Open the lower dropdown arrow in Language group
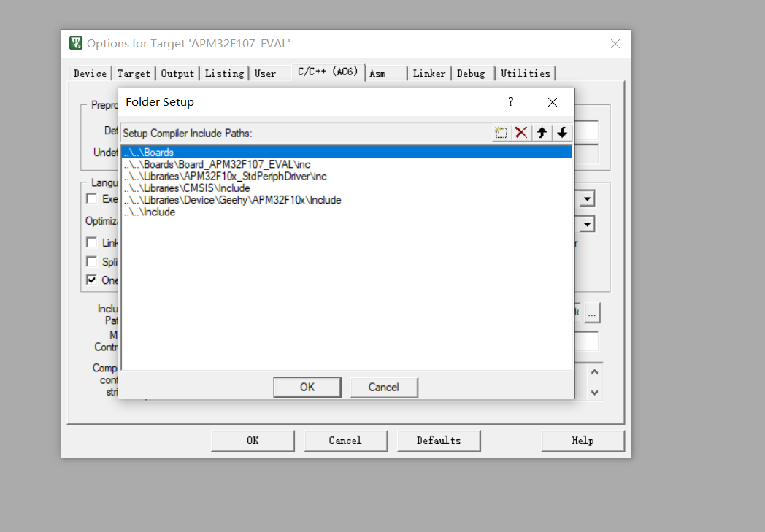This screenshot has height=532, width=765. pyautogui.click(x=588, y=224)
